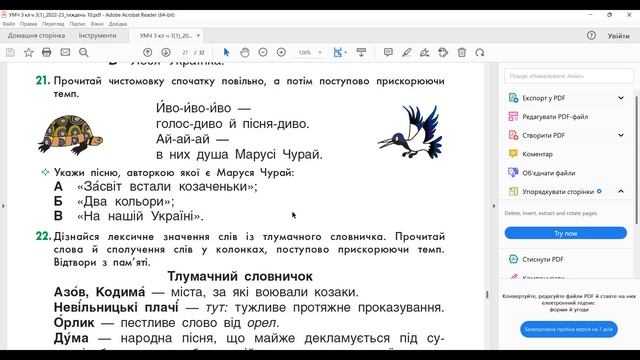Screen dimensions: 640x360
Task: Print the document with the printer icon
Action: click(x=47, y=52)
